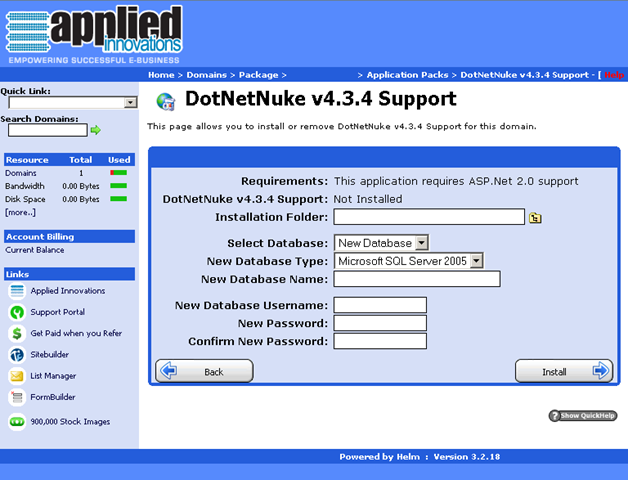Click the Sitebuilder icon

click(x=16, y=354)
